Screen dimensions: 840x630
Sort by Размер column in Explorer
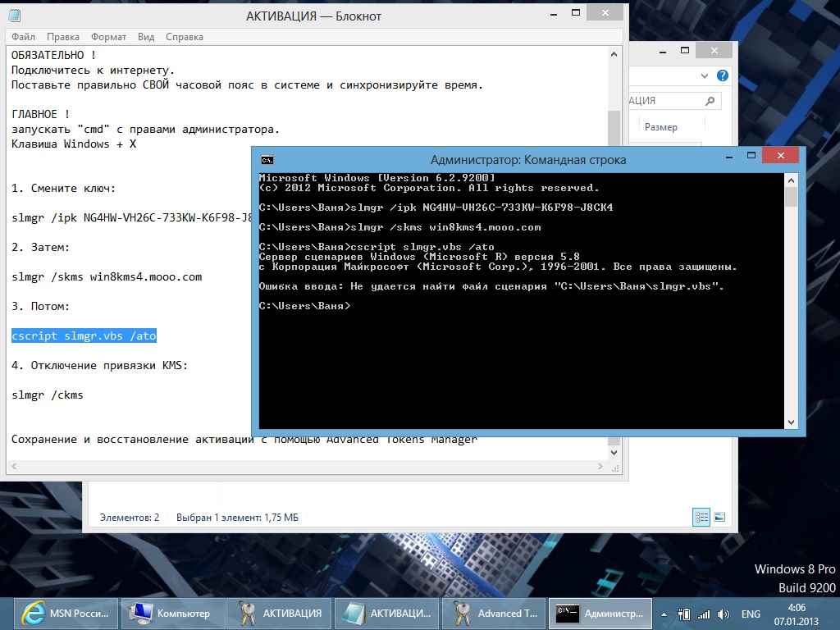[660, 127]
